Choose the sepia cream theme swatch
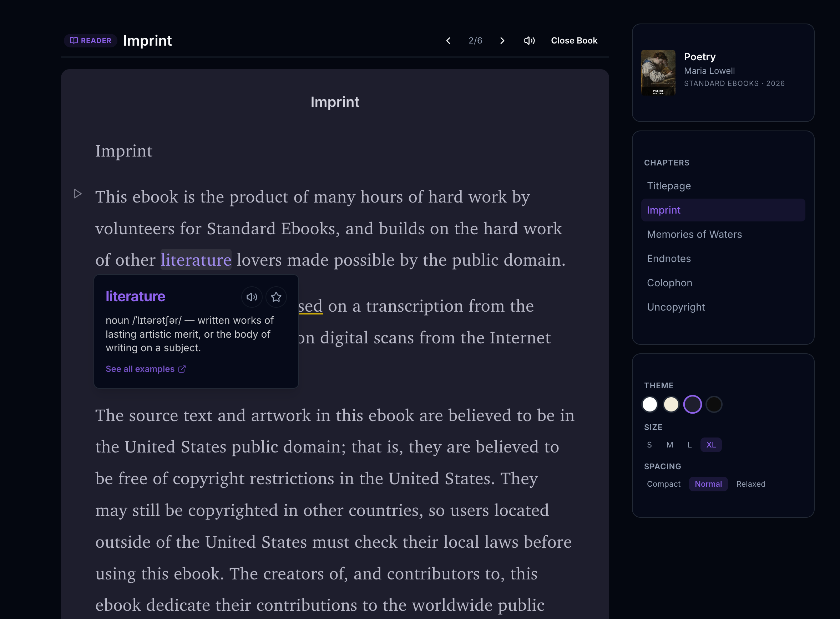840x619 pixels. point(671,404)
